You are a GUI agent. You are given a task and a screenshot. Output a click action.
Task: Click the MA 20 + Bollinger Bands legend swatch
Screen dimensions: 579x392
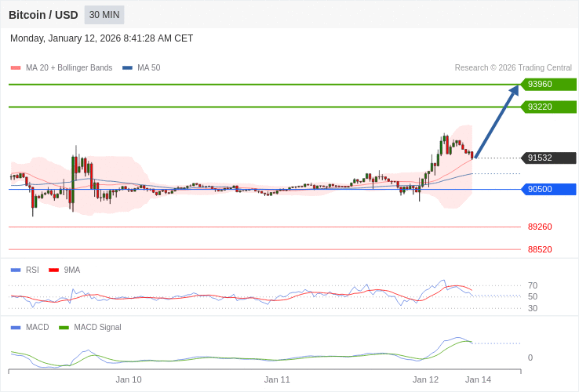(16, 68)
